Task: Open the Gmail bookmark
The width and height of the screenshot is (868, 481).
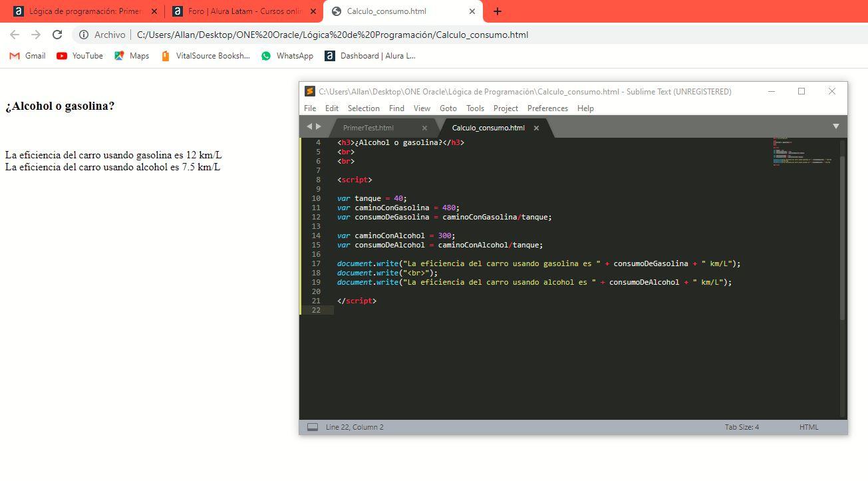Action: tap(27, 56)
